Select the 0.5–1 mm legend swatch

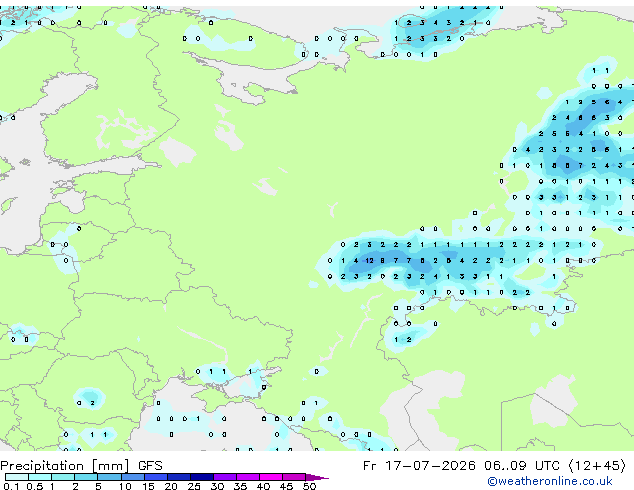pyautogui.click(x=40, y=477)
